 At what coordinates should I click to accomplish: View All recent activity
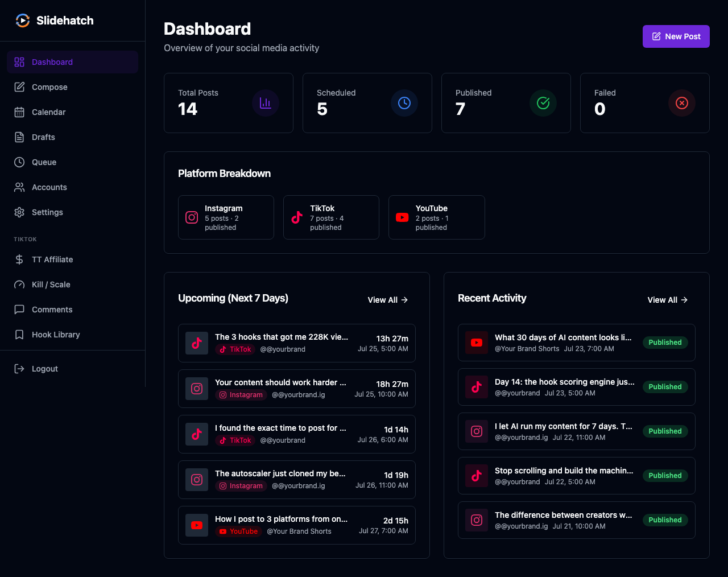point(668,300)
